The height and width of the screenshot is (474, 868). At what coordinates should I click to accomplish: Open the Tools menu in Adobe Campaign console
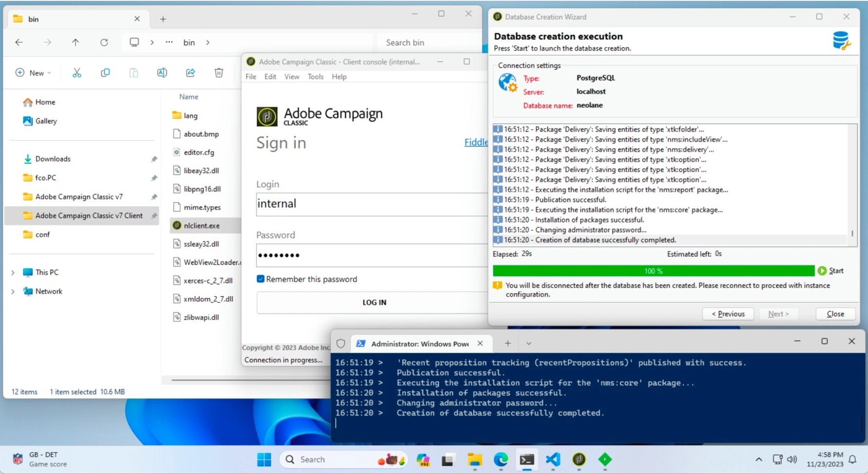[x=315, y=76]
